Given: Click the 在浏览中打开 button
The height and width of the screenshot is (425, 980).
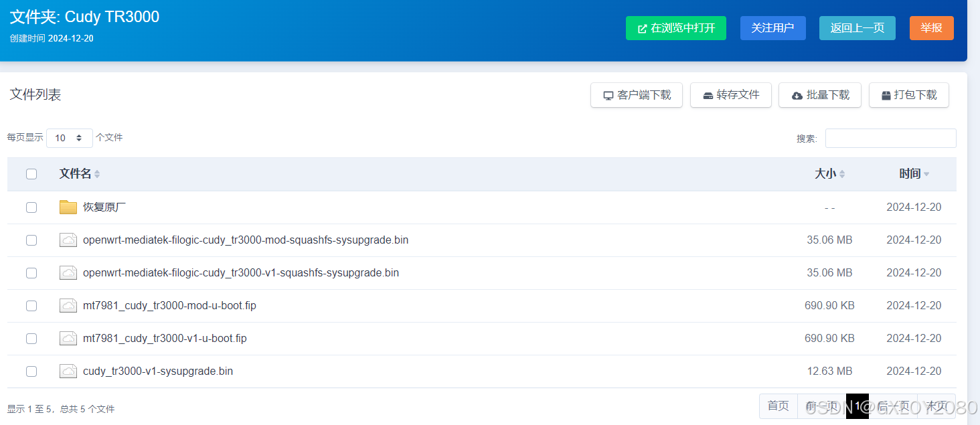Looking at the screenshot, I should pos(676,28).
